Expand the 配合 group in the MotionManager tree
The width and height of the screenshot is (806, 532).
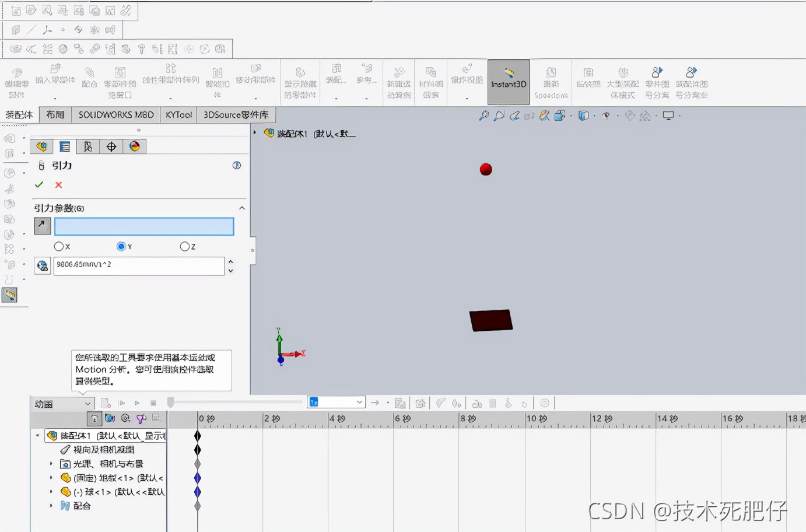51,506
